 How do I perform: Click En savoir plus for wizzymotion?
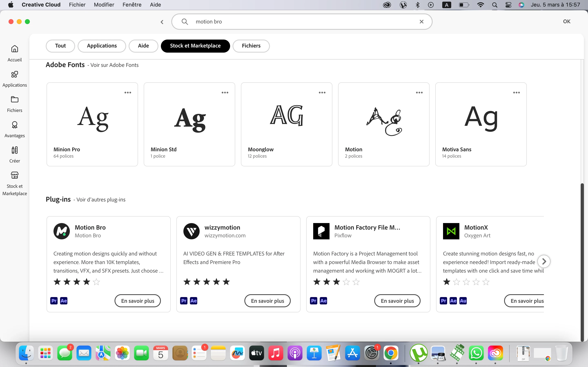click(267, 301)
